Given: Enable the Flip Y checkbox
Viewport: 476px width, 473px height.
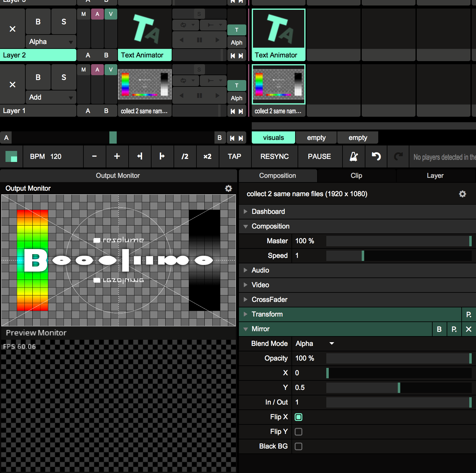Looking at the screenshot, I should [x=298, y=432].
